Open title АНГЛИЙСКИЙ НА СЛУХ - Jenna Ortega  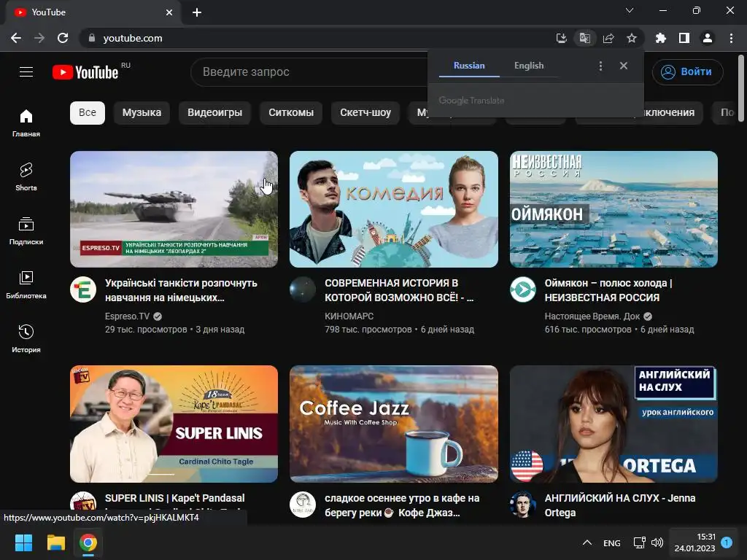(620, 505)
